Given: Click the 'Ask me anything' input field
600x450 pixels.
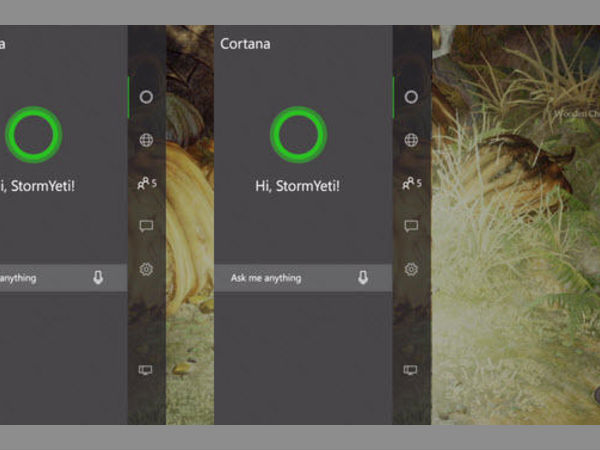Looking at the screenshot, I should (303, 278).
